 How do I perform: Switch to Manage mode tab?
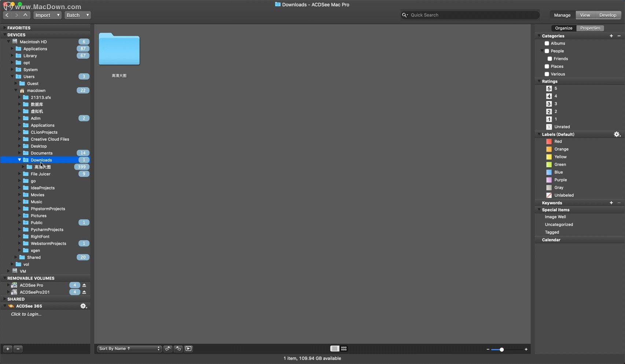point(562,15)
